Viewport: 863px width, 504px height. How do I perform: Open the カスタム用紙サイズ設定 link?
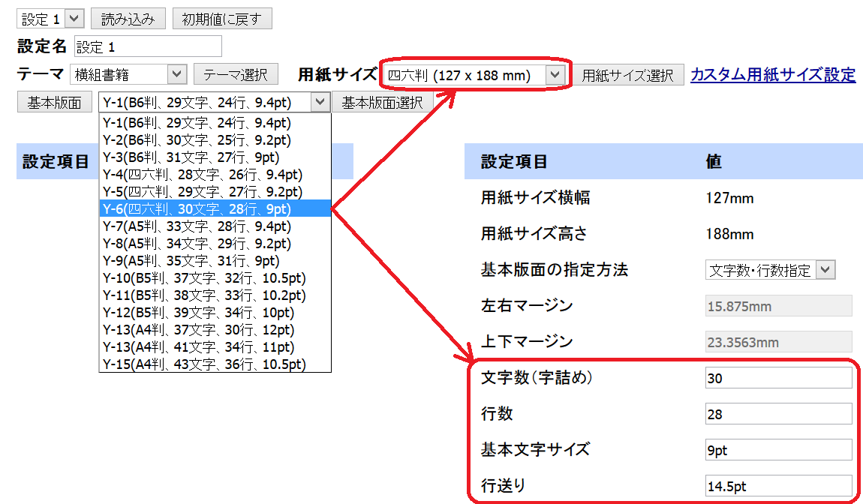(773, 74)
